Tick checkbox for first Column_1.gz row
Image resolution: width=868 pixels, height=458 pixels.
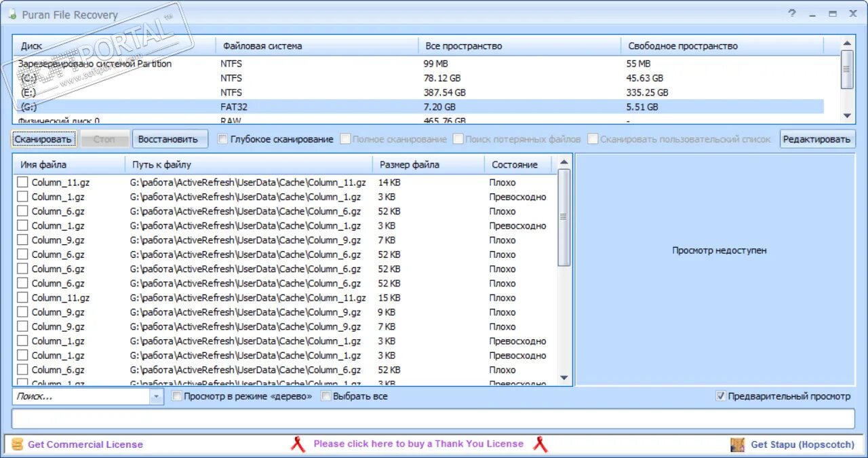coord(22,197)
